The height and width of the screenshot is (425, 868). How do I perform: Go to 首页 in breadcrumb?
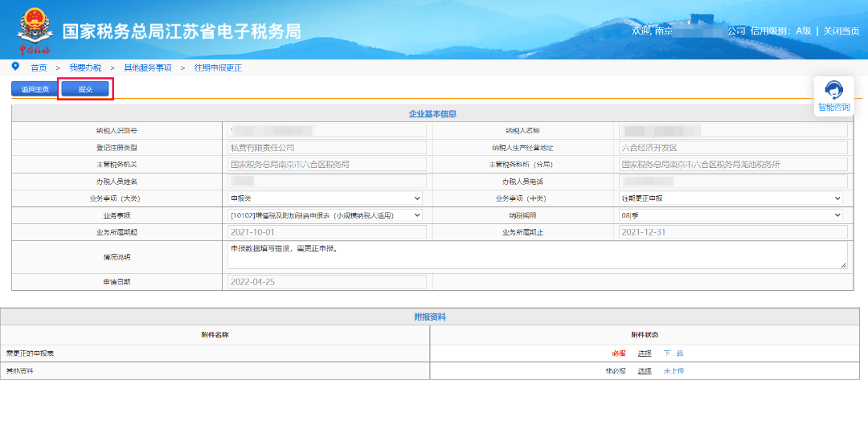pos(39,68)
